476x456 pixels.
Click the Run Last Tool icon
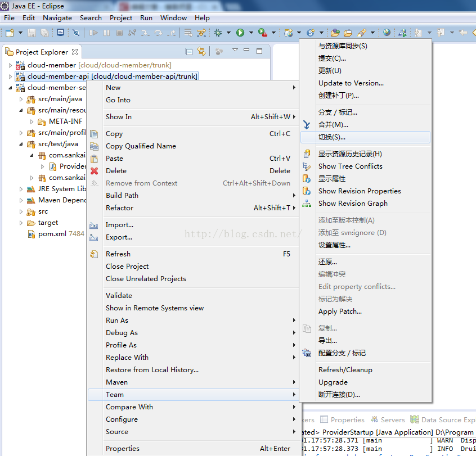pyautogui.click(x=263, y=33)
